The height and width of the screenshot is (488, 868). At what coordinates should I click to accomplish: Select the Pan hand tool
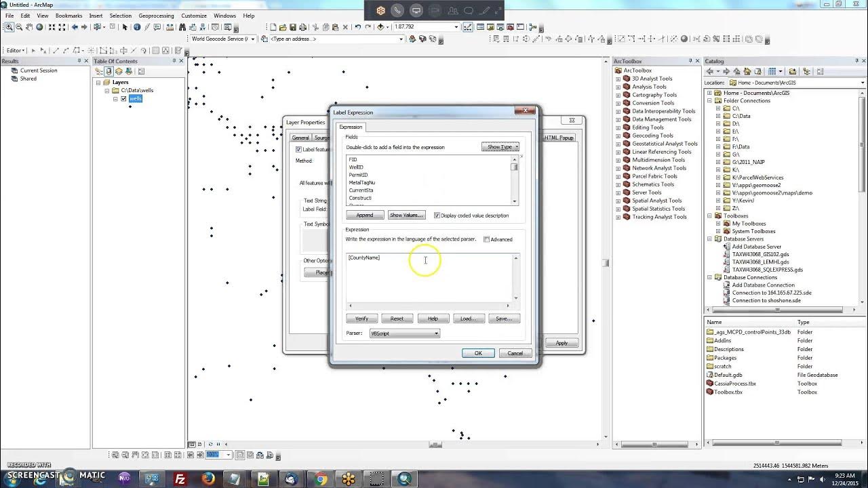[29, 27]
